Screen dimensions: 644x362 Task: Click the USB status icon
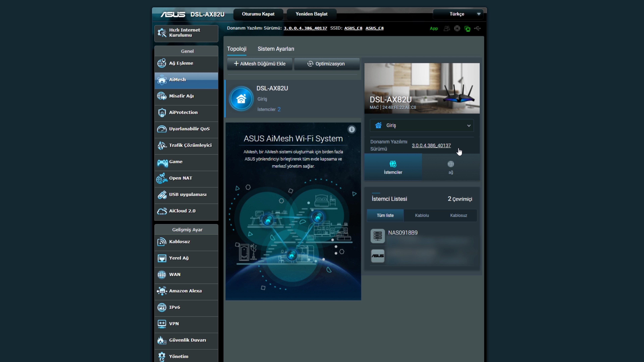click(477, 28)
